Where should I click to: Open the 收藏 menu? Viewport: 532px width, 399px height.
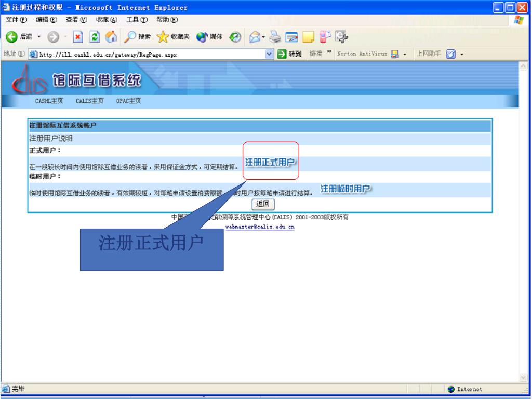107,20
